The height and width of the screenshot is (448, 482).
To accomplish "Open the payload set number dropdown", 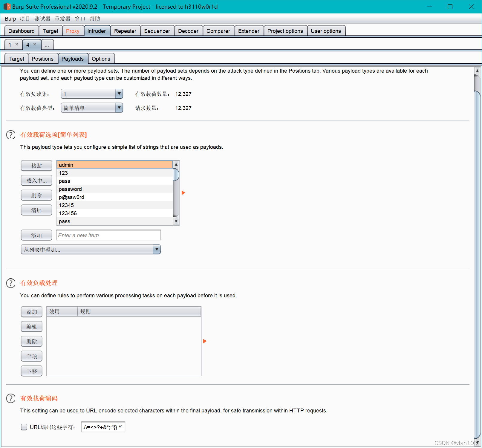I will click(x=92, y=94).
